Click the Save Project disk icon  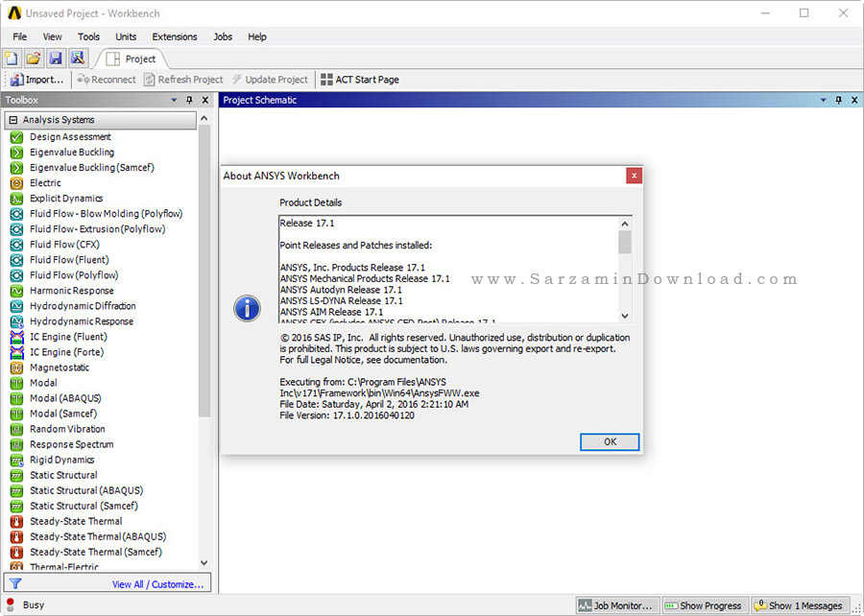tap(55, 59)
